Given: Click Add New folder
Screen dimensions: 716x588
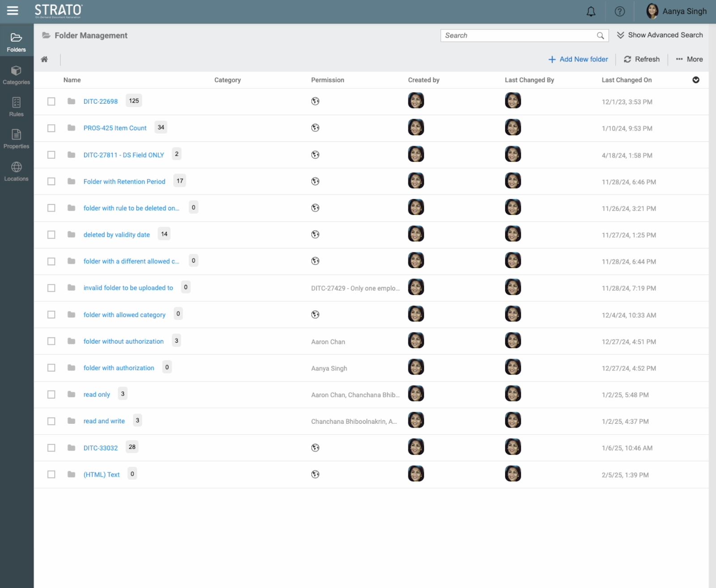Looking at the screenshot, I should coord(578,60).
